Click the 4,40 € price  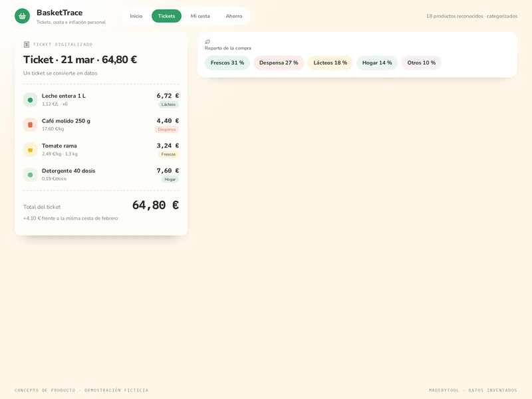tap(168, 121)
